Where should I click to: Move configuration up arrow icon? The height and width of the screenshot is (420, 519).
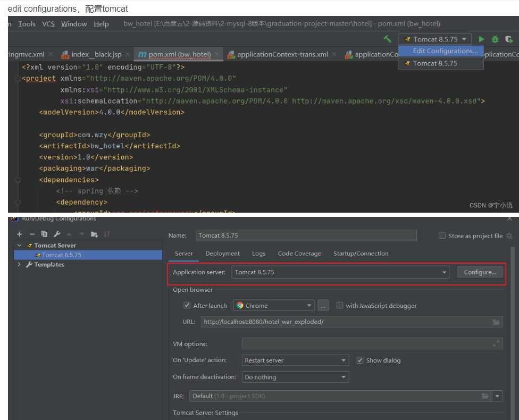[x=69, y=234]
